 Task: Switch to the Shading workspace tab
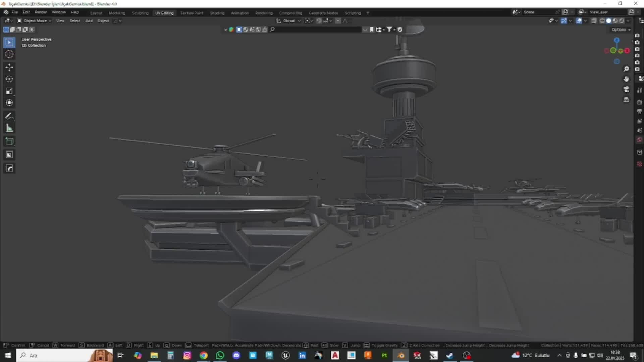[x=217, y=13]
